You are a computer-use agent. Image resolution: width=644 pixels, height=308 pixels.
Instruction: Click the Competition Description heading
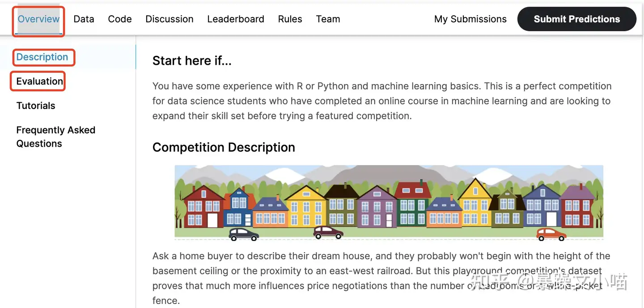pos(224,148)
